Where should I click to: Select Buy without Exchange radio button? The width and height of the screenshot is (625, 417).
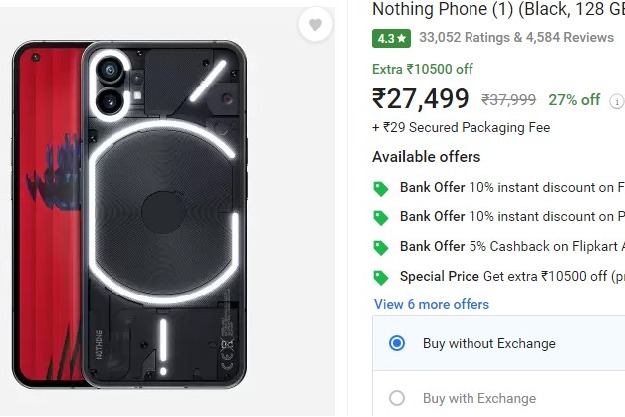point(397,343)
